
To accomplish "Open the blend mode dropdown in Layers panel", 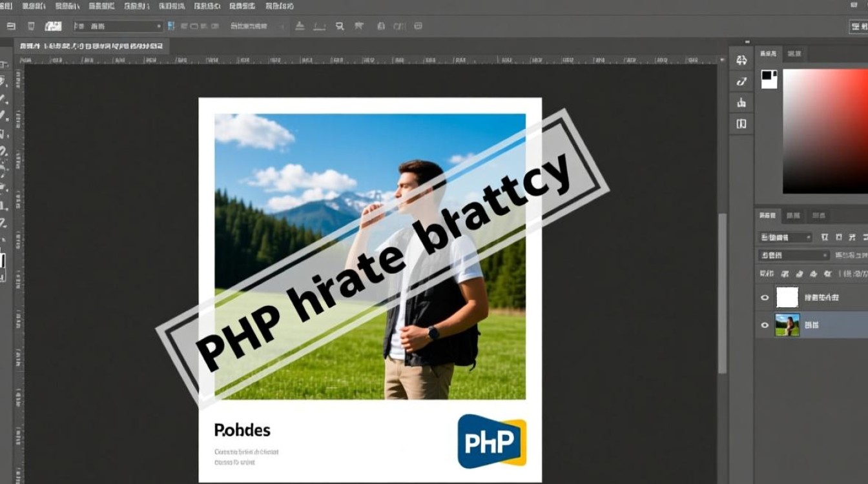I will (785, 237).
